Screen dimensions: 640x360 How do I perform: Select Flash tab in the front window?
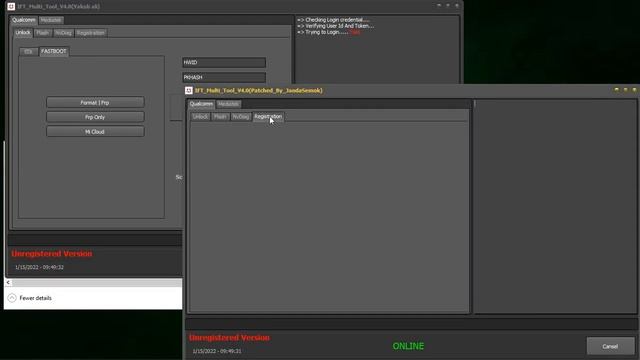(220, 117)
